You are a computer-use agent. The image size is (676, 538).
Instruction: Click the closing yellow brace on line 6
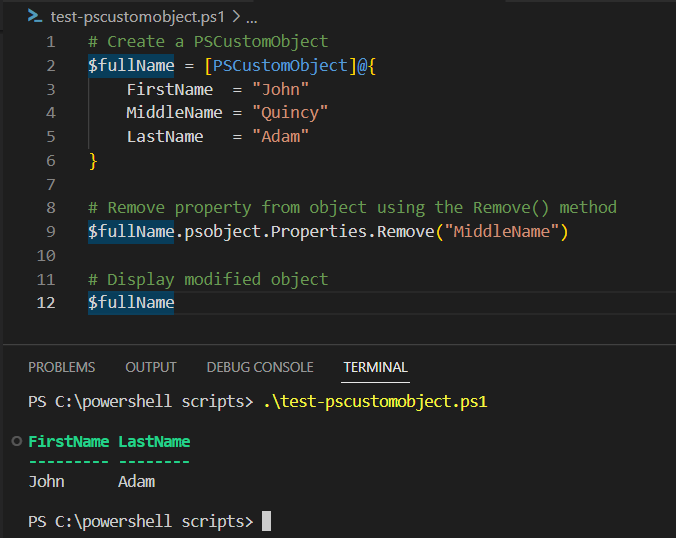93,161
